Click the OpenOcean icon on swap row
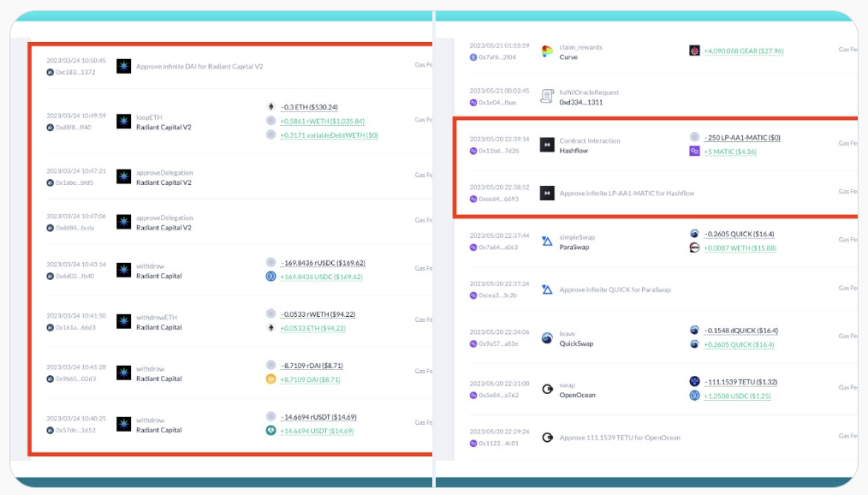The width and height of the screenshot is (868, 495). pos(547,390)
